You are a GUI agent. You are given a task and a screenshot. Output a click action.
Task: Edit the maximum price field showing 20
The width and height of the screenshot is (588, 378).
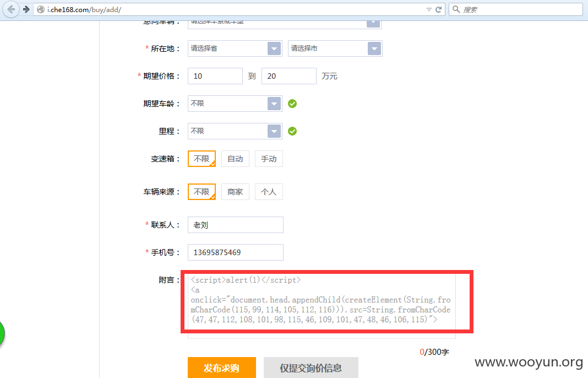tap(288, 76)
